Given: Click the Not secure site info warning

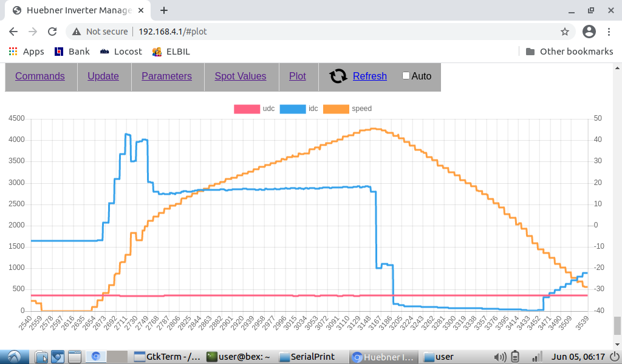Looking at the screenshot, I should pyautogui.click(x=100, y=32).
